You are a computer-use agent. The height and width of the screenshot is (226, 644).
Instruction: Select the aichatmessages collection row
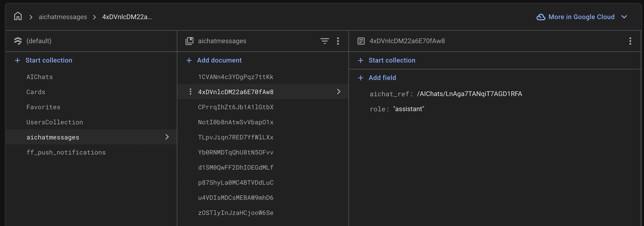click(91, 137)
